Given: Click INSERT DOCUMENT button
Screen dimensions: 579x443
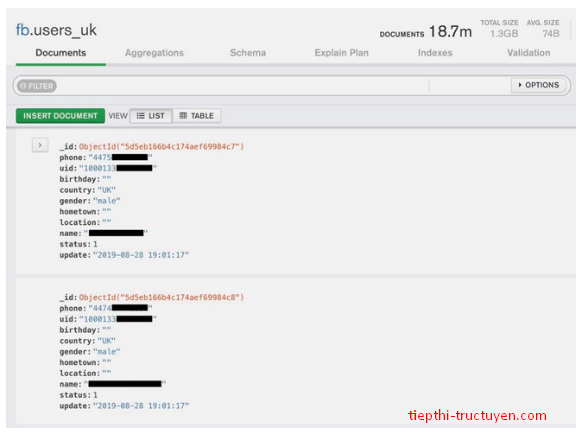Looking at the screenshot, I should 60,116.
